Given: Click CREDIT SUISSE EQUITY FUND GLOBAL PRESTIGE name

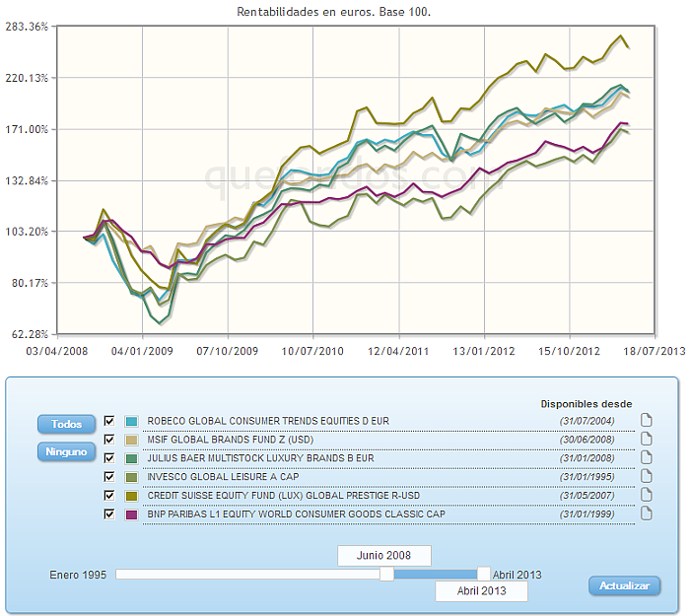Looking at the screenshot, I should (x=284, y=496).
